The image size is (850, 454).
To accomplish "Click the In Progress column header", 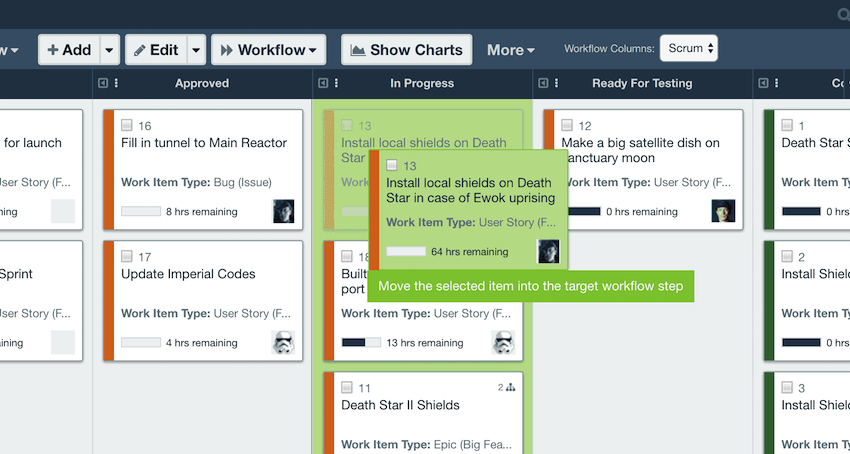I will (x=422, y=83).
